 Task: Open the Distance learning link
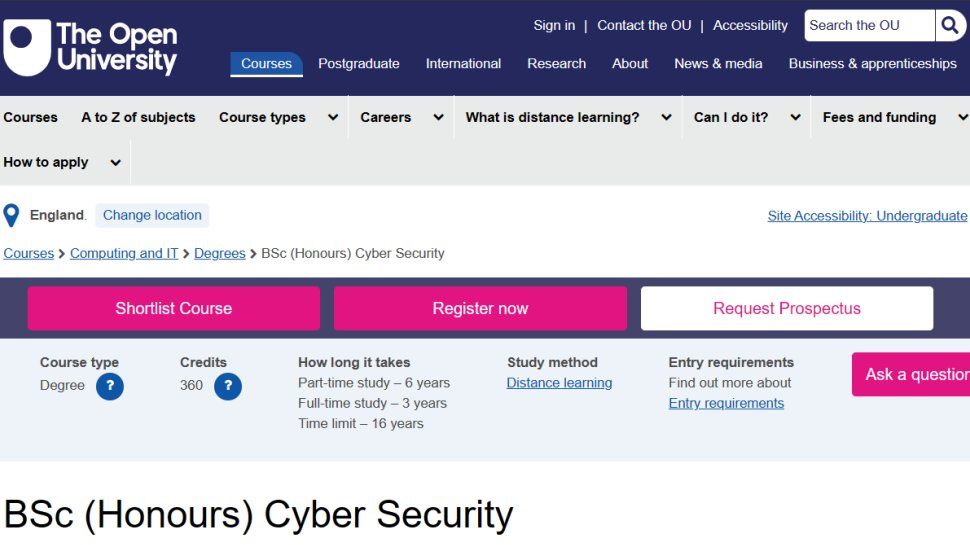pyautogui.click(x=559, y=383)
